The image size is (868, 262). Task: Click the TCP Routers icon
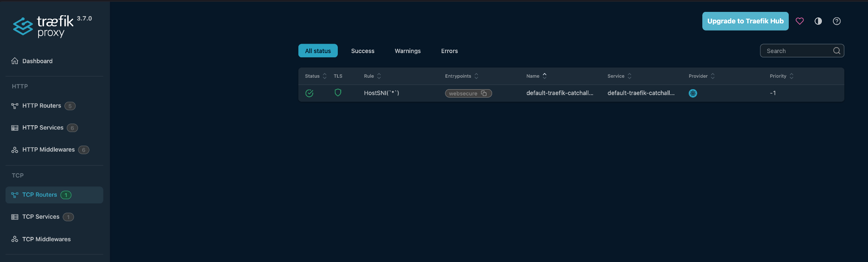click(15, 195)
